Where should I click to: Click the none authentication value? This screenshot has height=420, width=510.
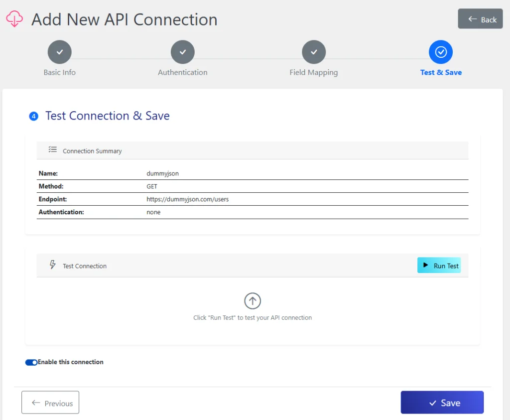tap(153, 212)
